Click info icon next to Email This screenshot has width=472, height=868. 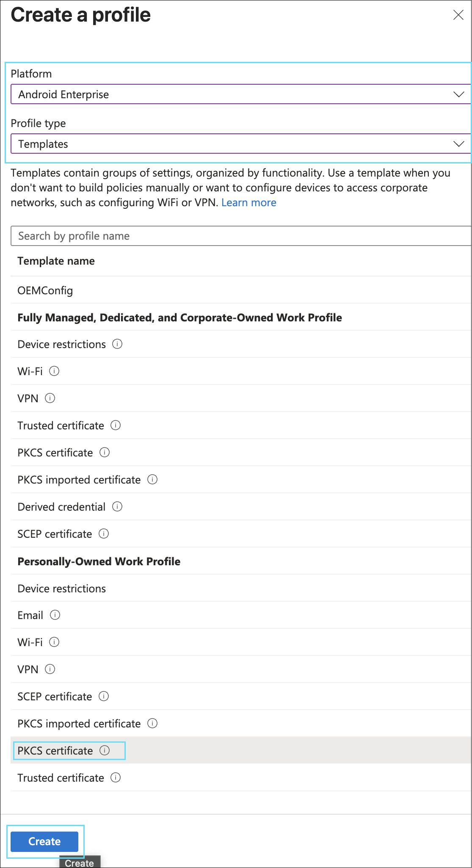55,615
